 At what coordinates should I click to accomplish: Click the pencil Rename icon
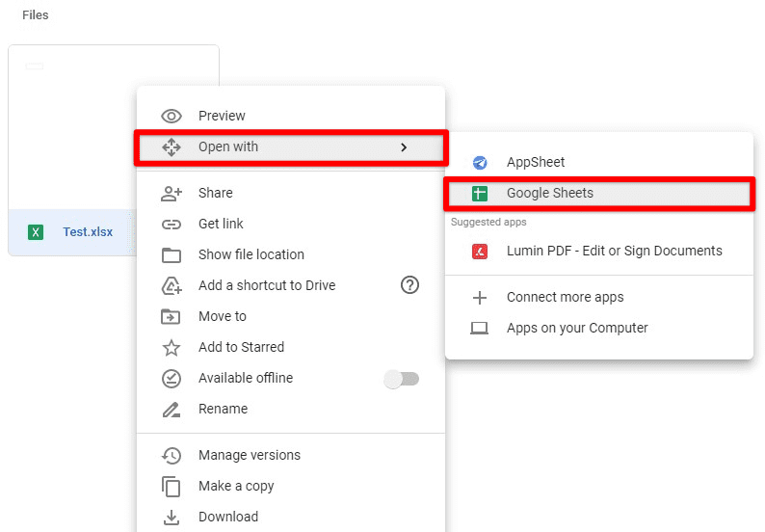(x=171, y=410)
